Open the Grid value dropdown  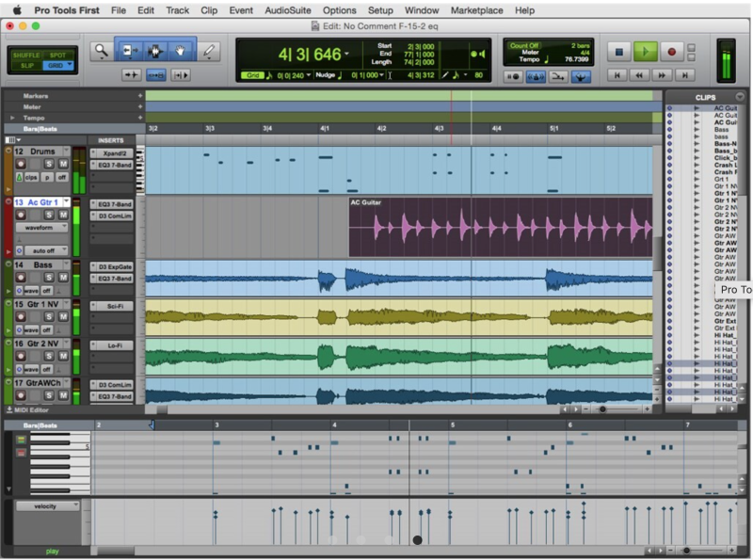309,75
